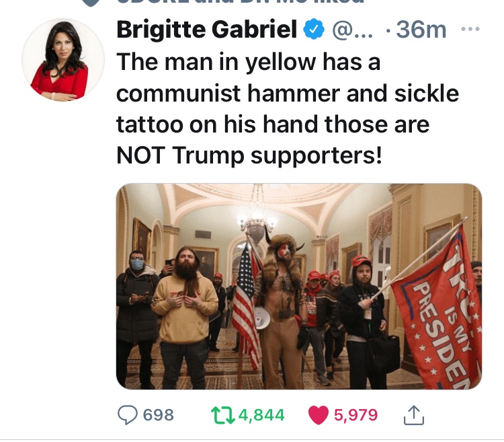504x442 pixels.
Task: Open the tweet's three-dot more menu
Action: (x=470, y=29)
